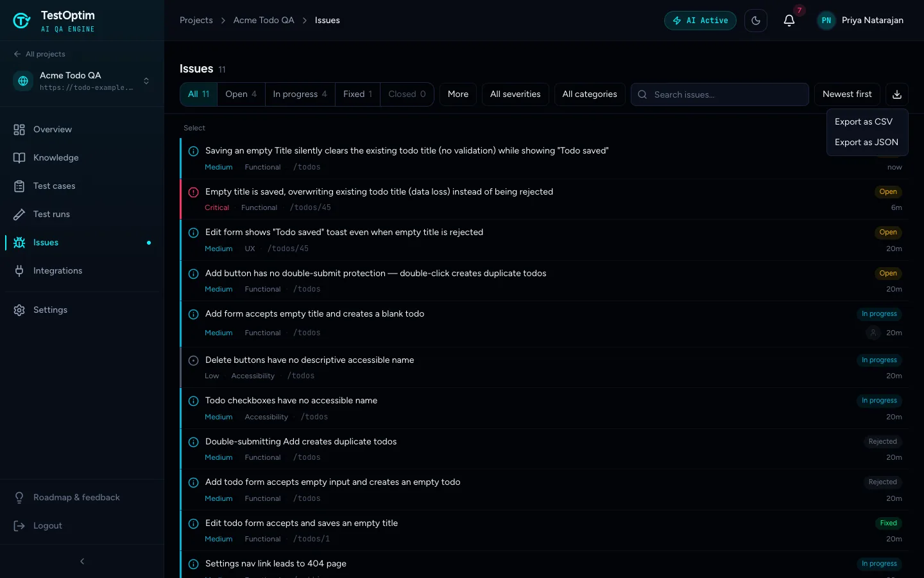Open the Settings nav link 404 issue
This screenshot has height=578, width=924.
[544, 565]
